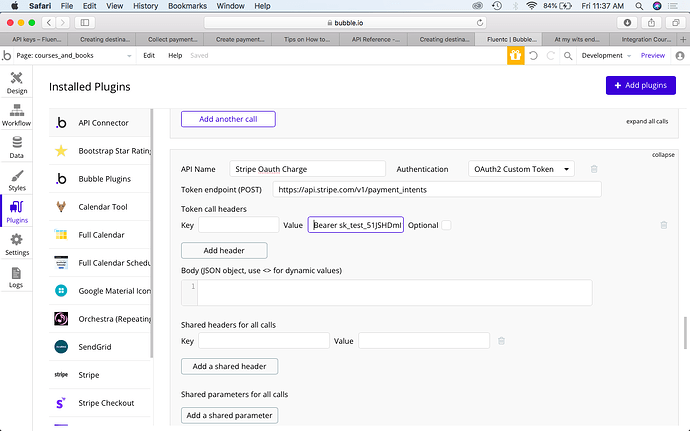Image resolution: width=690 pixels, height=431 pixels.
Task: Select Stripe Checkout plugin
Action: click(99, 403)
